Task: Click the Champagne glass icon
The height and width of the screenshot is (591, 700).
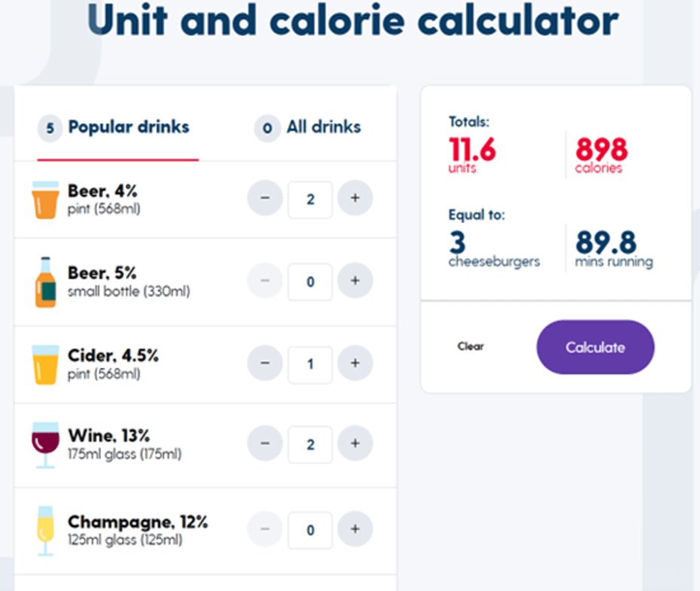Action: (45, 531)
